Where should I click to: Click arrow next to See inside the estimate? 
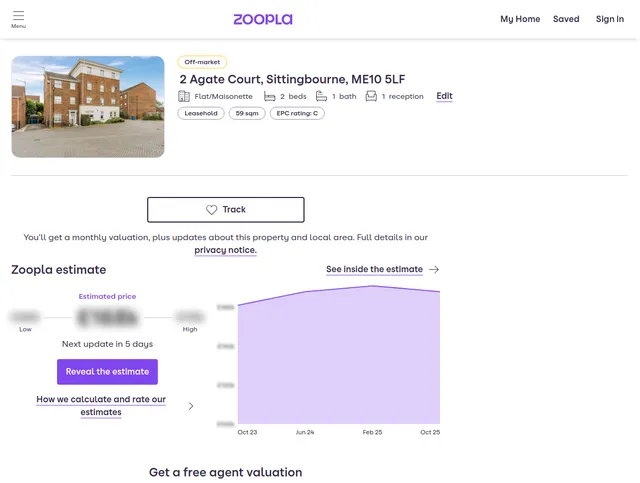point(434,270)
